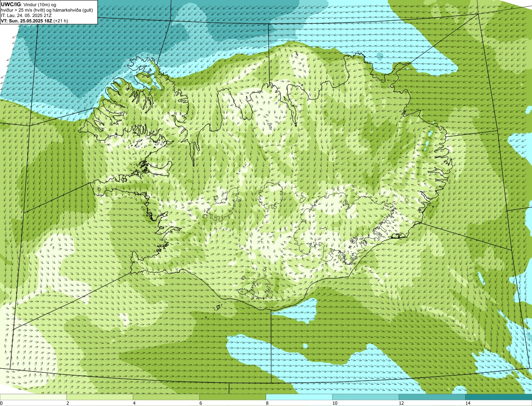Click the '12' label on the color scale

tap(401, 403)
